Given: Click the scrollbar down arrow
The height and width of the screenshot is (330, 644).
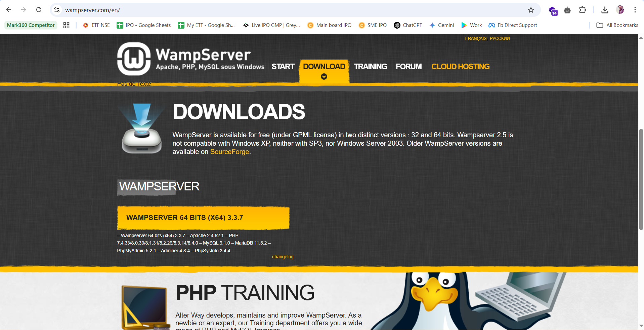Looking at the screenshot, I should pos(641,326).
